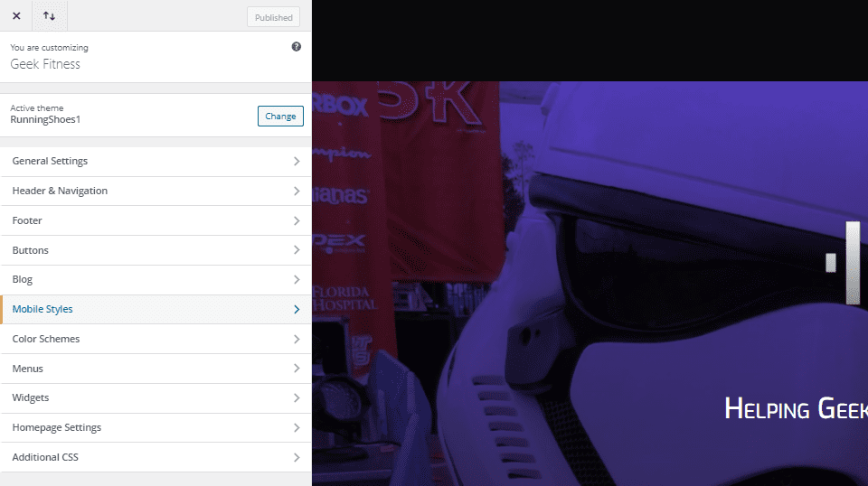Open the Buttons panel
Image resolution: width=868 pixels, height=486 pixels.
[156, 250]
